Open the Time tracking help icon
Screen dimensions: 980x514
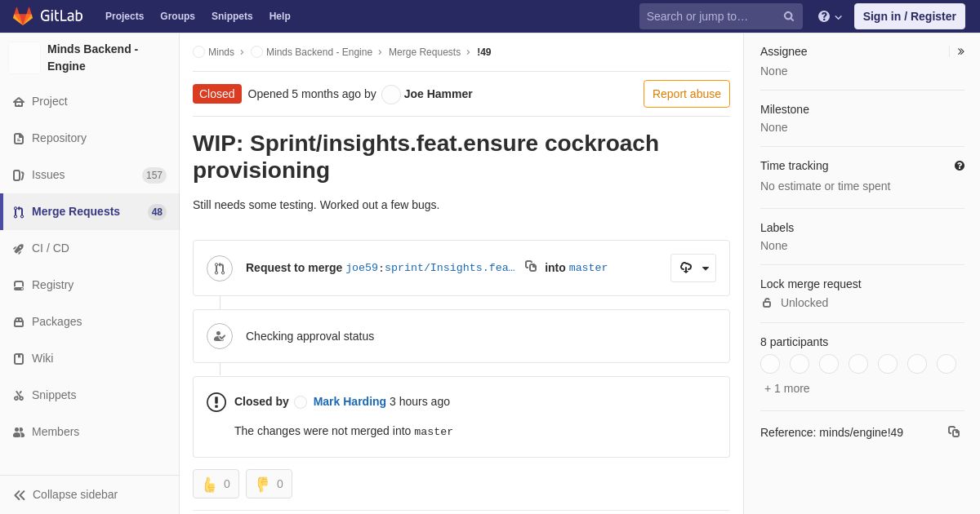(960, 166)
